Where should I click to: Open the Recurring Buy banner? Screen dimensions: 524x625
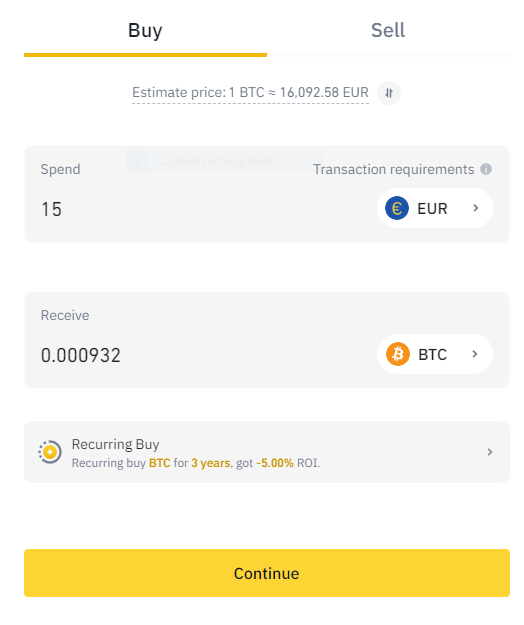tap(267, 452)
